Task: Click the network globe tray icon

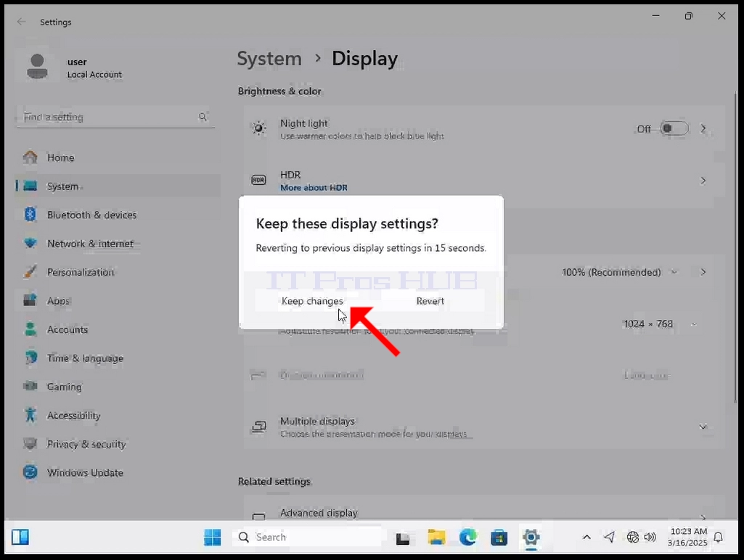Action: pos(632,537)
